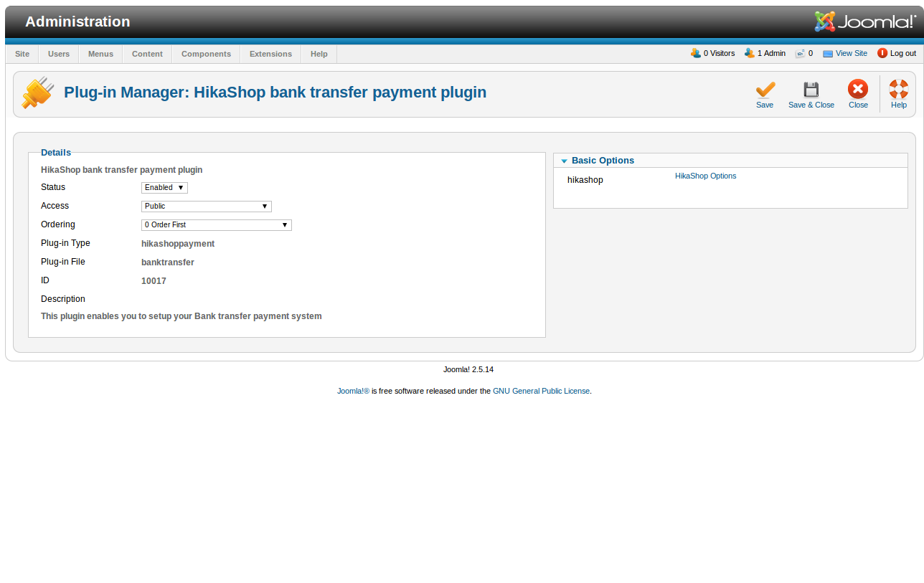Viewport: 924px width, 583px height.
Task: Click the Log out link text
Action: coord(903,53)
